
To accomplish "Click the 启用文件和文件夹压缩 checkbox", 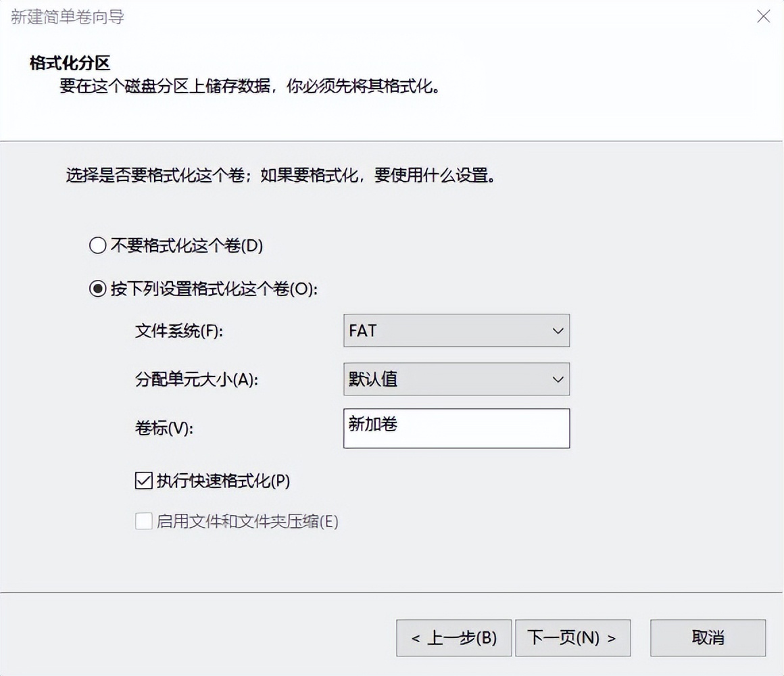I will click(143, 521).
